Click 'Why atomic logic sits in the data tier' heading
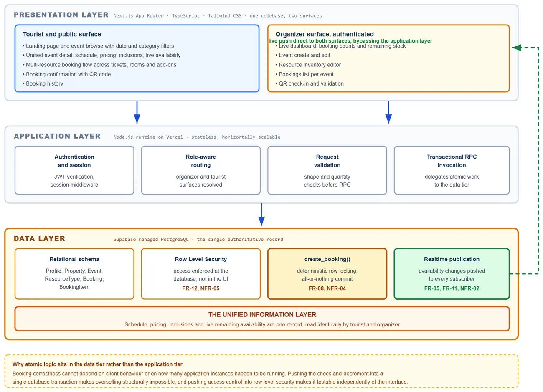The width and height of the screenshot is (543, 392). tap(97, 364)
